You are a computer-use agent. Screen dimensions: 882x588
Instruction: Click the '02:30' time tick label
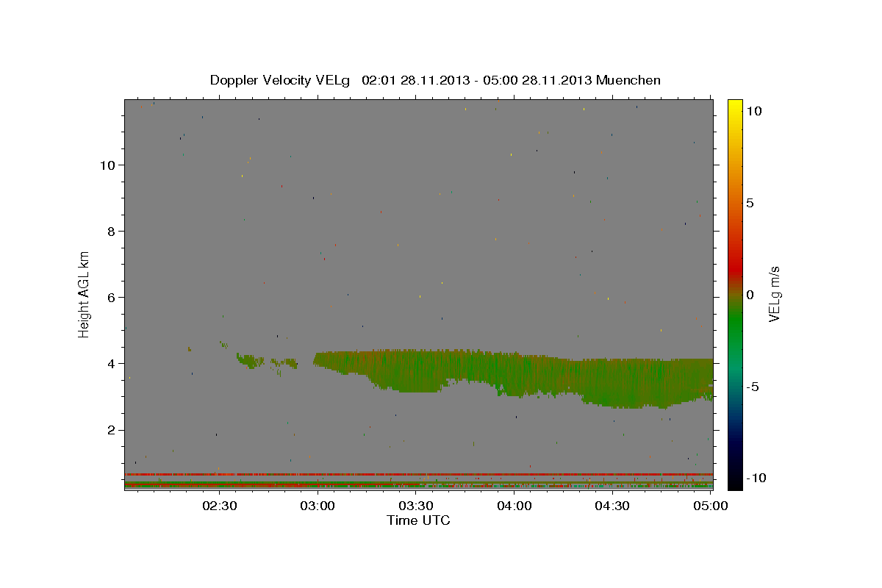click(220, 506)
